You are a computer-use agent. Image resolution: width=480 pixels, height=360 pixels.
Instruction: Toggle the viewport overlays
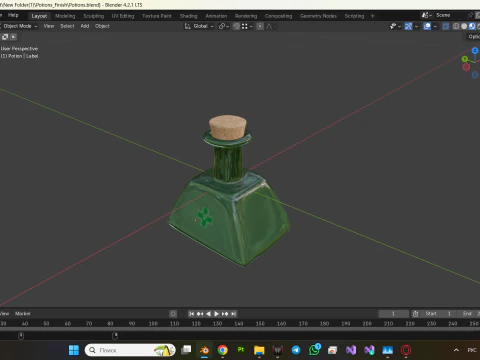(427, 26)
